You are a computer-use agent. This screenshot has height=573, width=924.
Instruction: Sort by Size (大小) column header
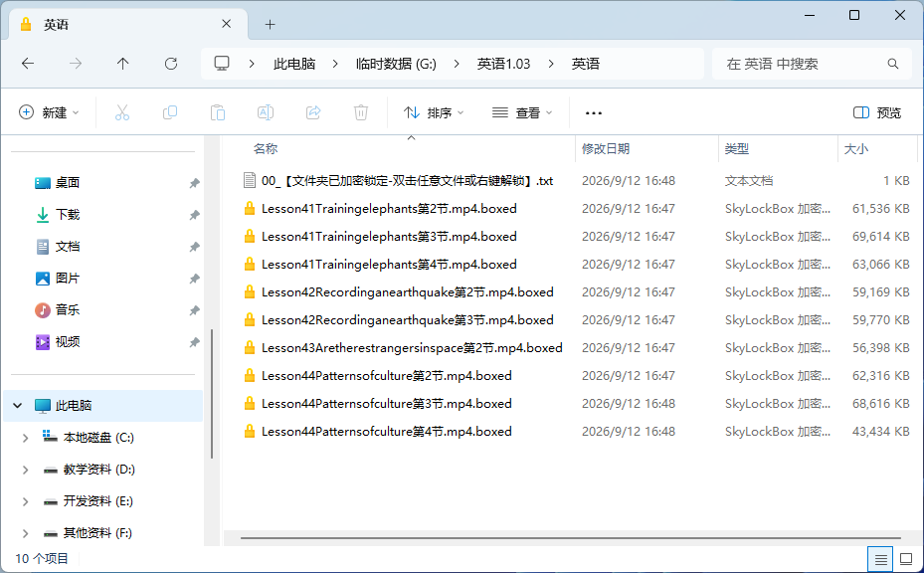coord(856,149)
